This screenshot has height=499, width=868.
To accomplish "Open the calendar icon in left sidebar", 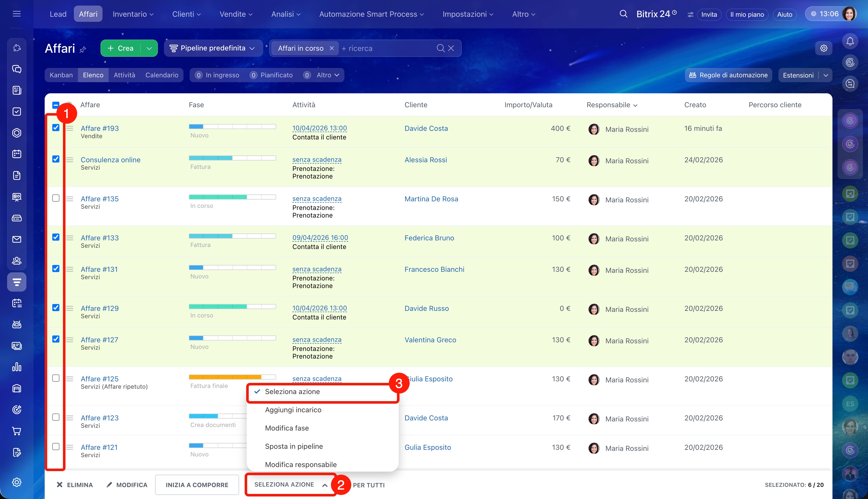I will [16, 154].
